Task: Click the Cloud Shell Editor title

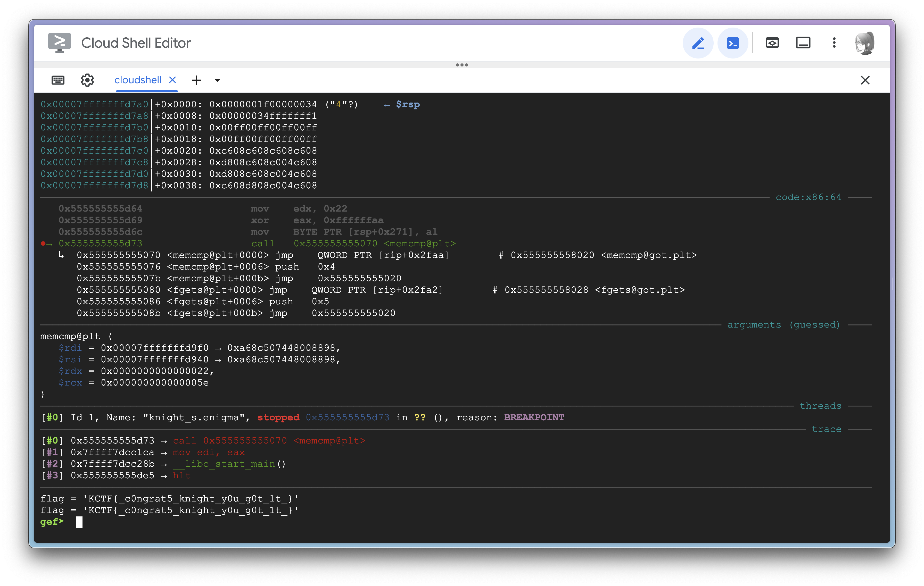Action: tap(136, 43)
